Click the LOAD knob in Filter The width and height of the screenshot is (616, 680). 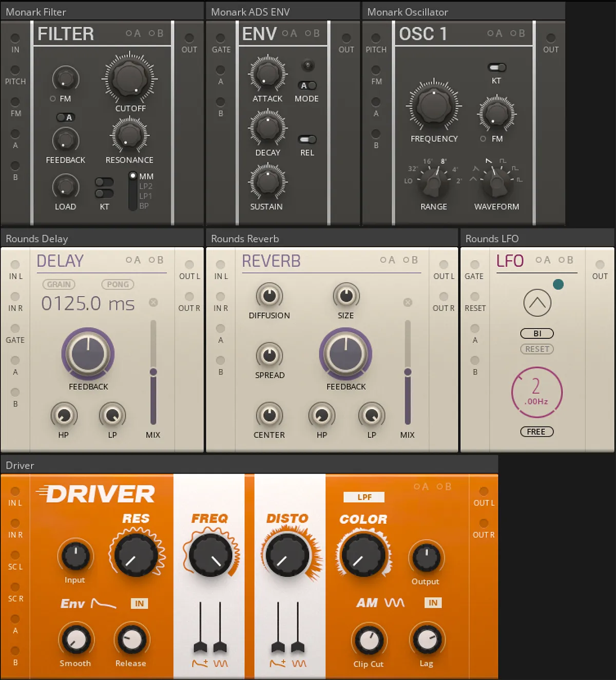[x=65, y=186]
